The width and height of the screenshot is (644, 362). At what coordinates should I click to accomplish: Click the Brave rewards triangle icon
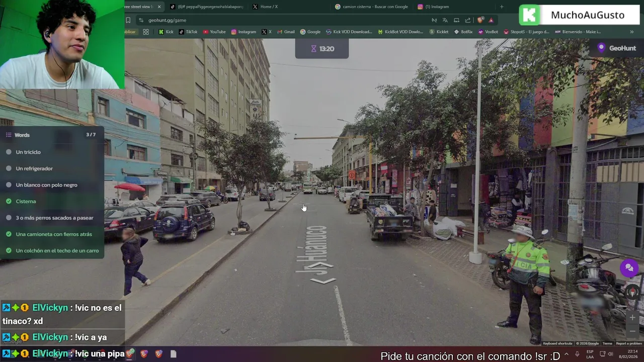tap(491, 20)
